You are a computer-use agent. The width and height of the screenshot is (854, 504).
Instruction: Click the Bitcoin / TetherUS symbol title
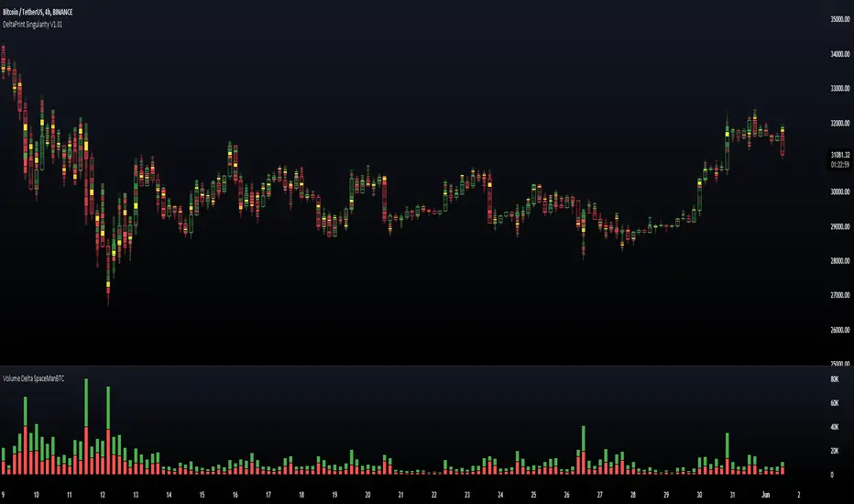[38, 12]
